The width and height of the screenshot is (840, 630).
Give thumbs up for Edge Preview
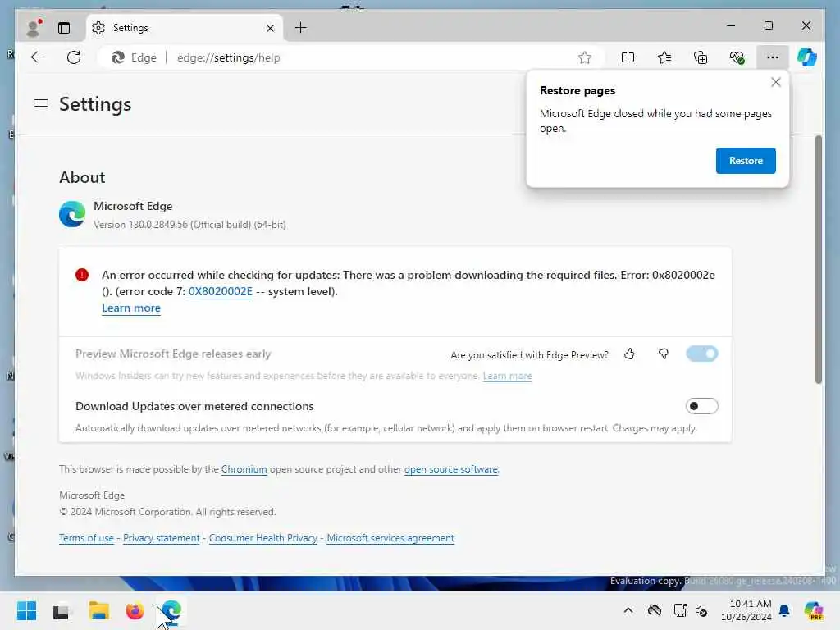coord(629,354)
